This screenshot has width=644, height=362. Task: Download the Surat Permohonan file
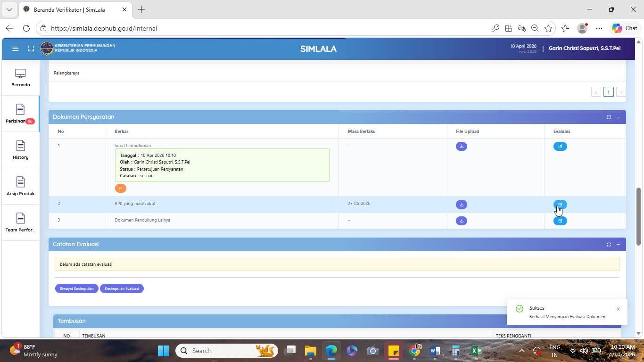[x=462, y=146]
